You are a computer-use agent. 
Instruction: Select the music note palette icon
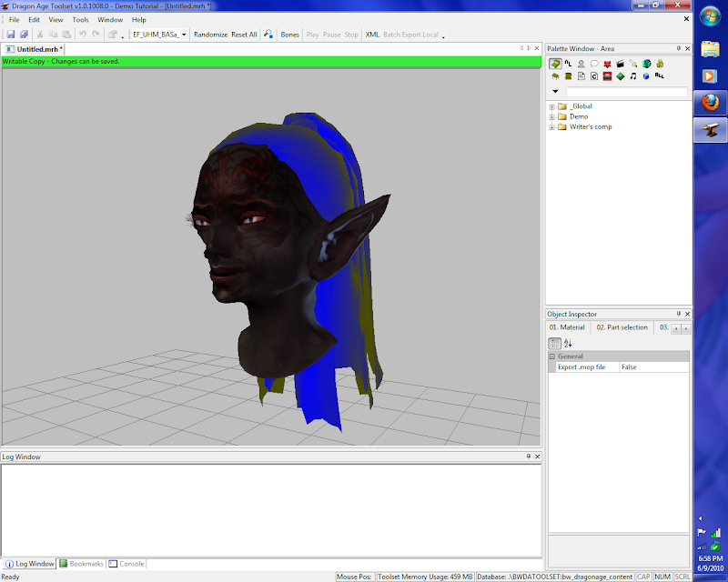633,76
